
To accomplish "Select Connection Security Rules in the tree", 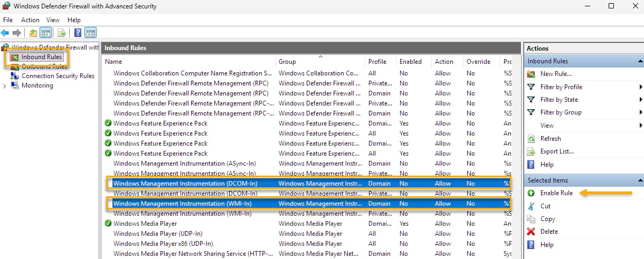I will (58, 76).
